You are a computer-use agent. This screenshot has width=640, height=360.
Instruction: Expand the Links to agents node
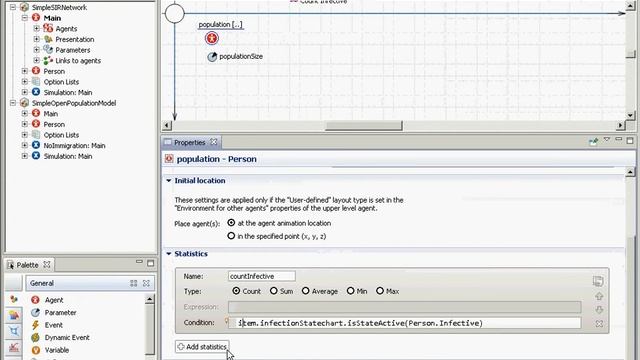click(x=36, y=60)
